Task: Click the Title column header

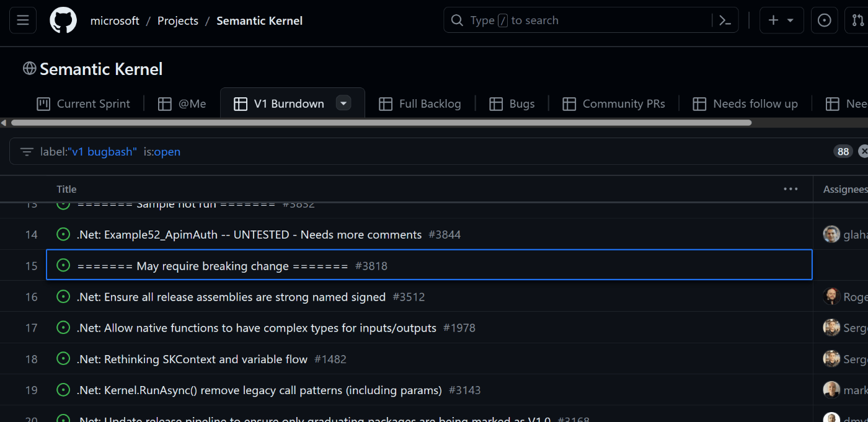Action: (x=66, y=189)
